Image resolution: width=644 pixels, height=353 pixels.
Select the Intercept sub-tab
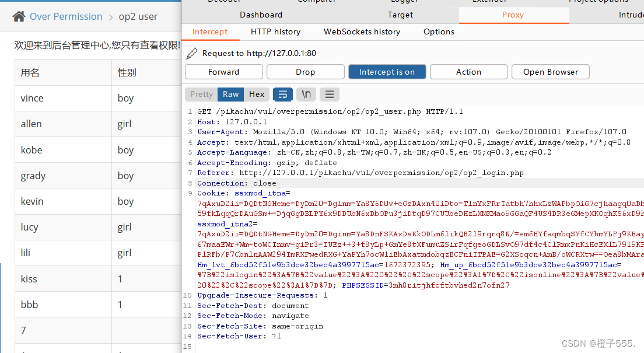coord(210,32)
